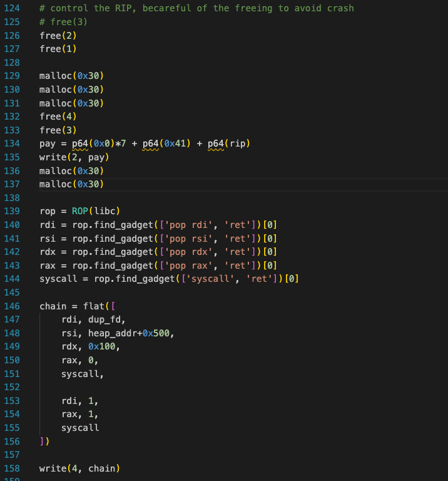Image resolution: width=448 pixels, height=481 pixels.
Task: Click 'write(4, chain)' on line 158
Action: [79, 468]
